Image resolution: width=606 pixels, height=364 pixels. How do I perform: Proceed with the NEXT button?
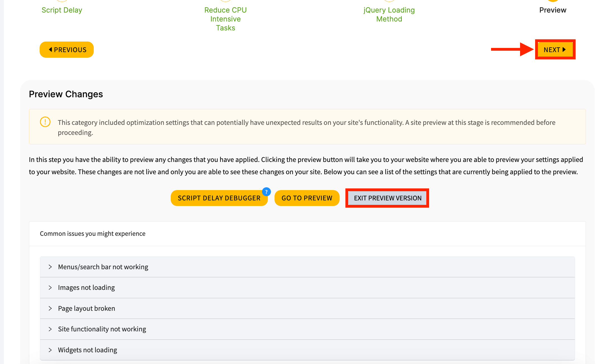tap(555, 50)
